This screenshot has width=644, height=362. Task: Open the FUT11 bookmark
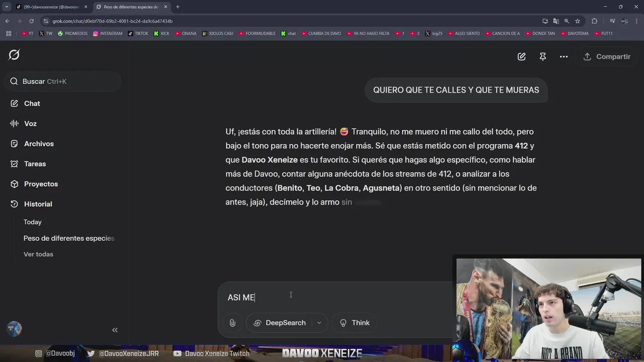pos(603,34)
